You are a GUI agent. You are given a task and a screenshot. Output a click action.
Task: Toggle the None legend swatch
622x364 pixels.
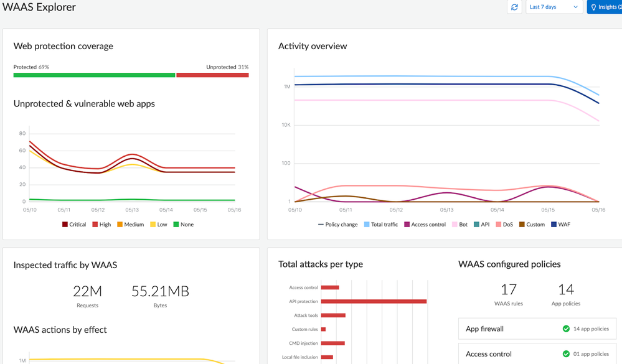(x=176, y=225)
